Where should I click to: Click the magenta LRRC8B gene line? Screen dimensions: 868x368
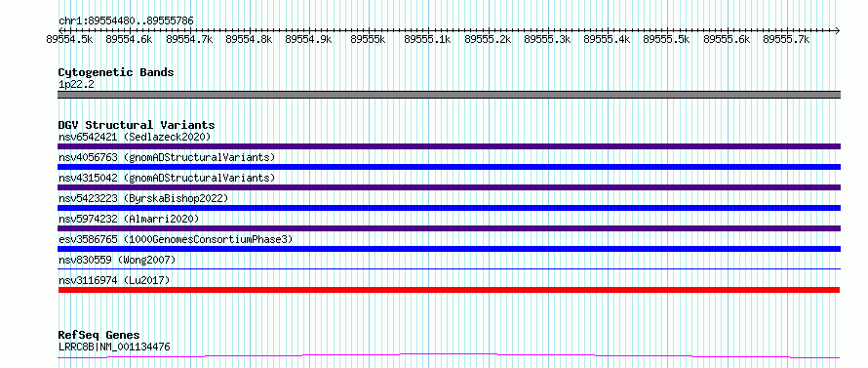pyautogui.click(x=449, y=355)
